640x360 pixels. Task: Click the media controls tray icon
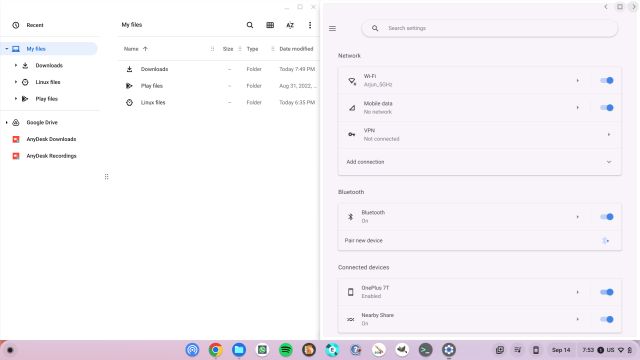click(518, 350)
